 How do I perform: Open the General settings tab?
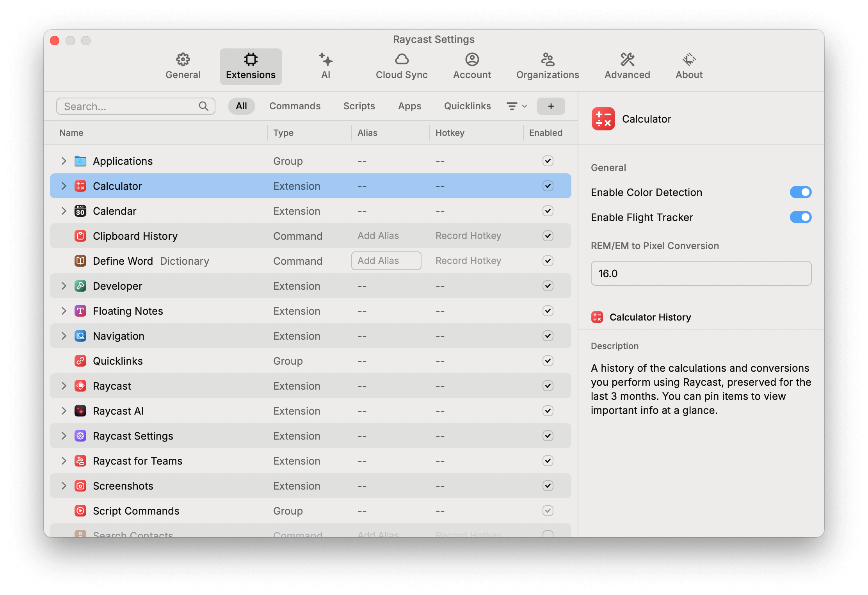[183, 66]
